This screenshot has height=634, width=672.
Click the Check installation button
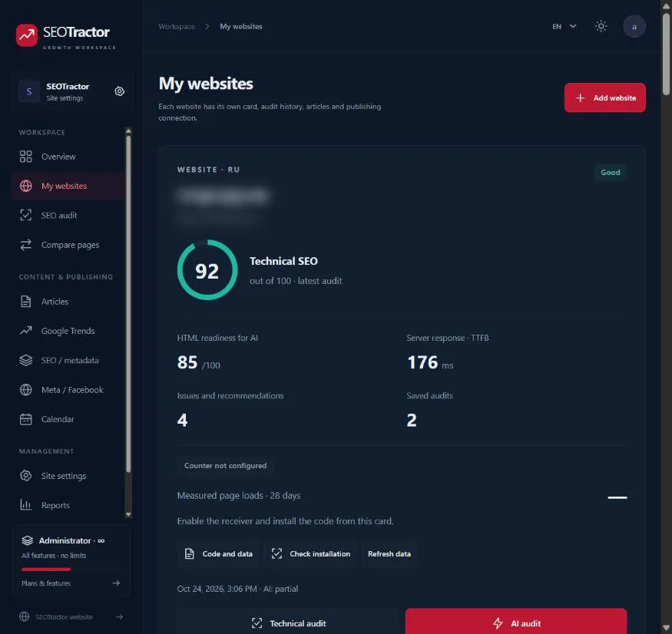[311, 554]
